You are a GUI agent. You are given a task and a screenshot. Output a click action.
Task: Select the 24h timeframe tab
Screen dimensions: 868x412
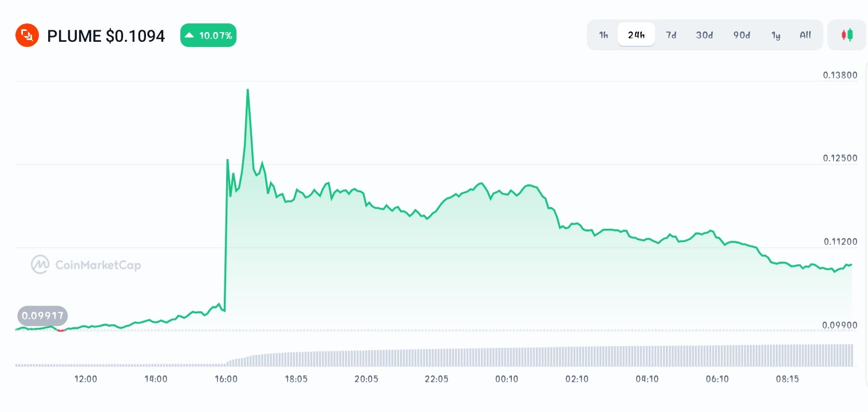tap(636, 35)
